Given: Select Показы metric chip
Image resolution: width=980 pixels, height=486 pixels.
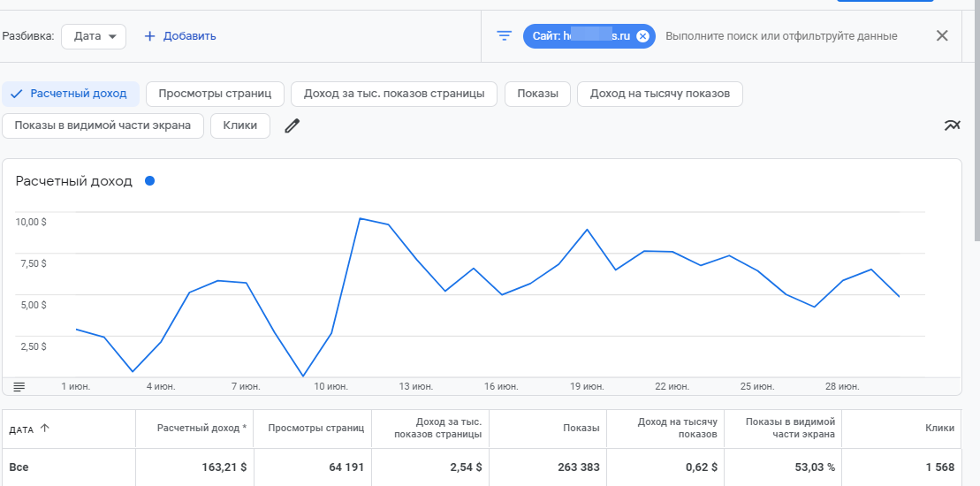Looking at the screenshot, I should (537, 94).
